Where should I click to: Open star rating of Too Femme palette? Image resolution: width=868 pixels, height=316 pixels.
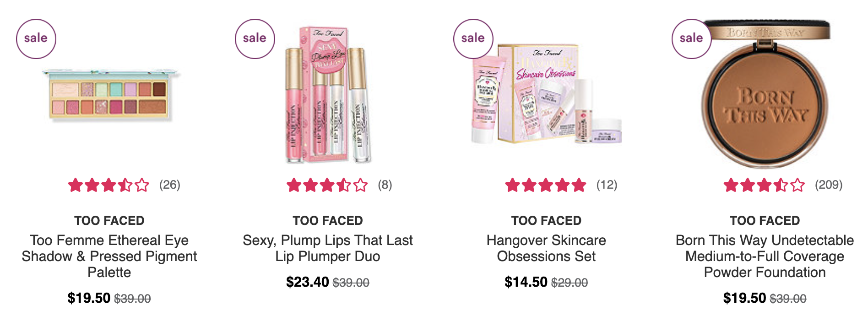[x=109, y=185]
